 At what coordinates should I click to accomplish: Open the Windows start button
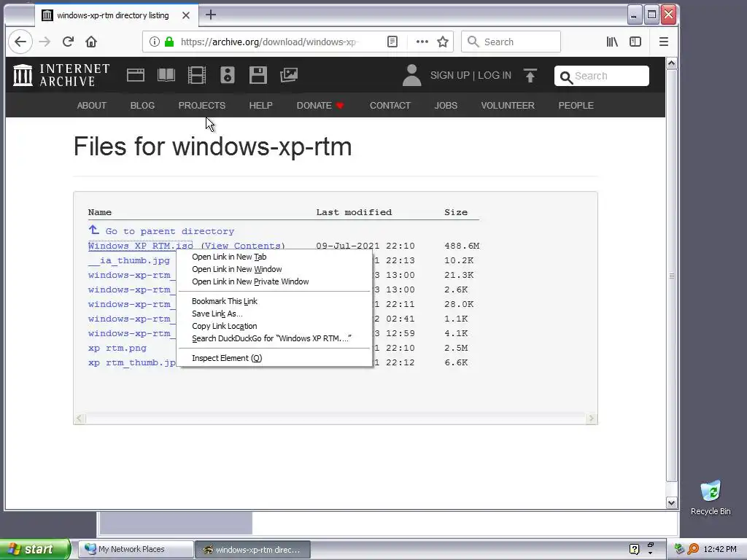(35, 549)
